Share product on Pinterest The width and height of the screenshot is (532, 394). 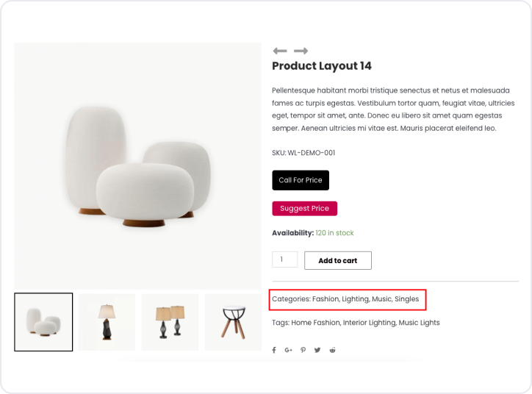303,350
